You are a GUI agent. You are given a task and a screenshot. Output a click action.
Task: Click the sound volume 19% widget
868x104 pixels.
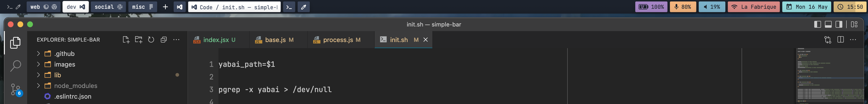click(x=712, y=7)
